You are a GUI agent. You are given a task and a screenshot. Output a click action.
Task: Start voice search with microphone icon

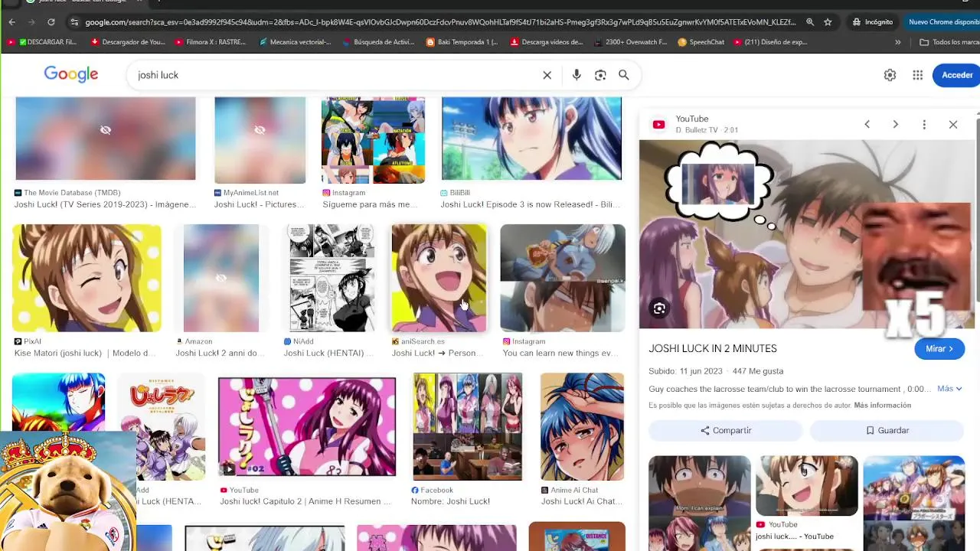[577, 75]
